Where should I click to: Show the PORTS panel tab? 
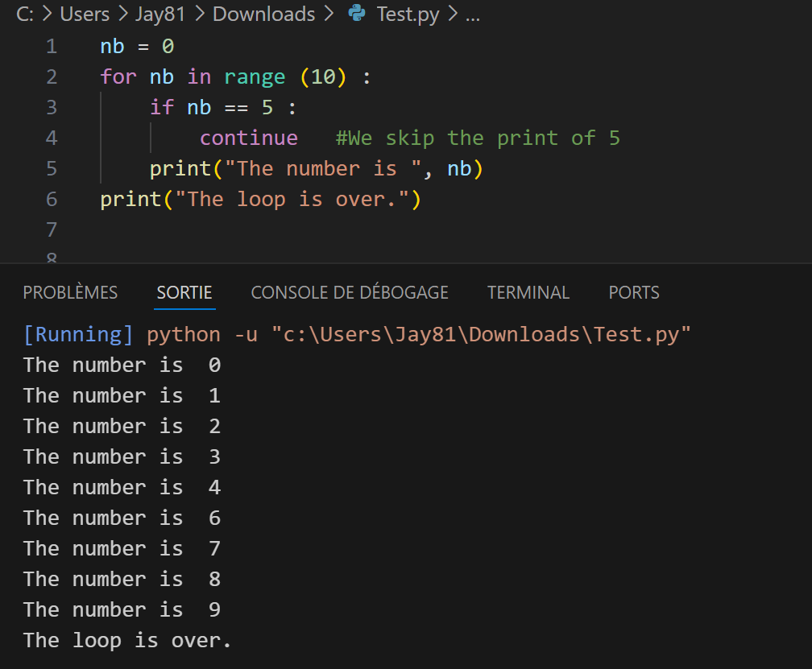(634, 293)
